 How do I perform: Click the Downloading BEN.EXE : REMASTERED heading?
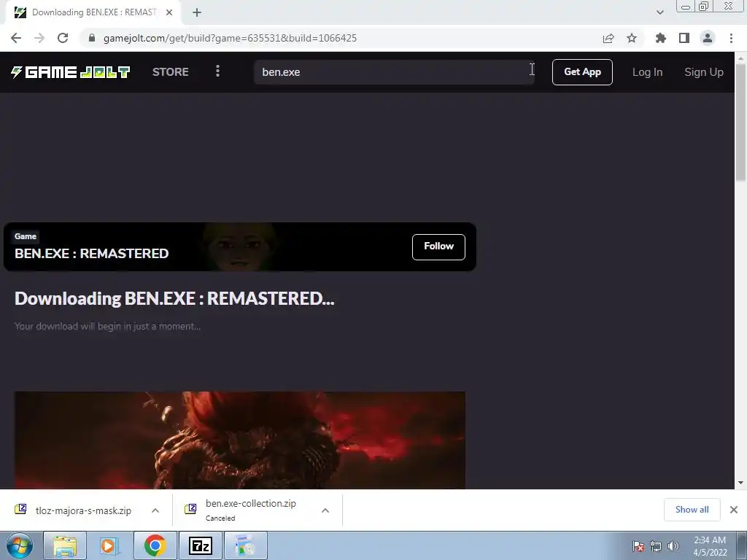(x=174, y=298)
